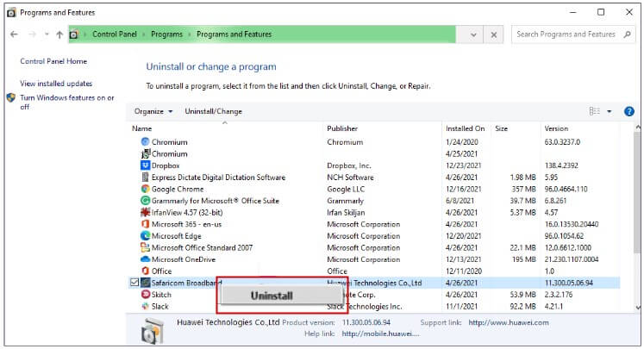
Task: Click the Dropbox program icon
Action: (145, 165)
